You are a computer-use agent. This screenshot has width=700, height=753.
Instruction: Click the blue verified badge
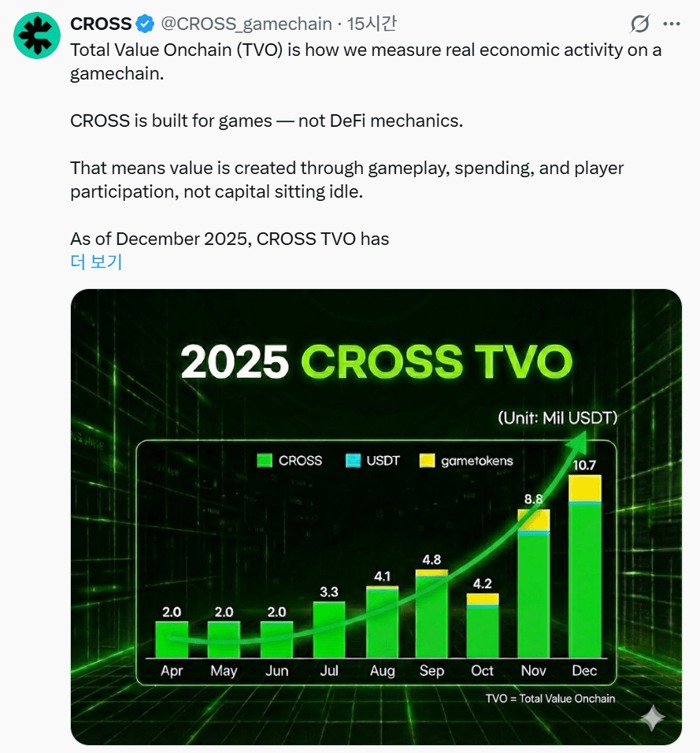click(x=146, y=24)
